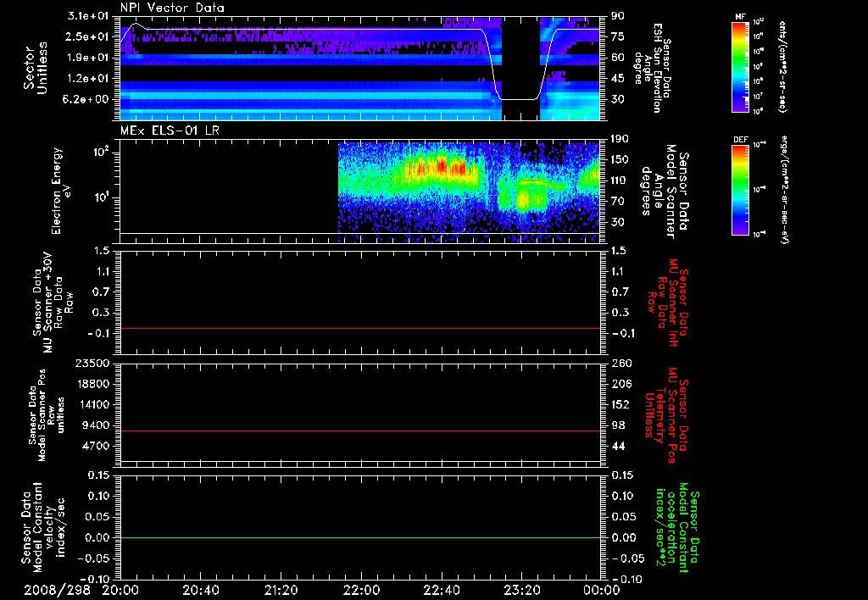Click the Sector Unitless axis label

coord(34,68)
